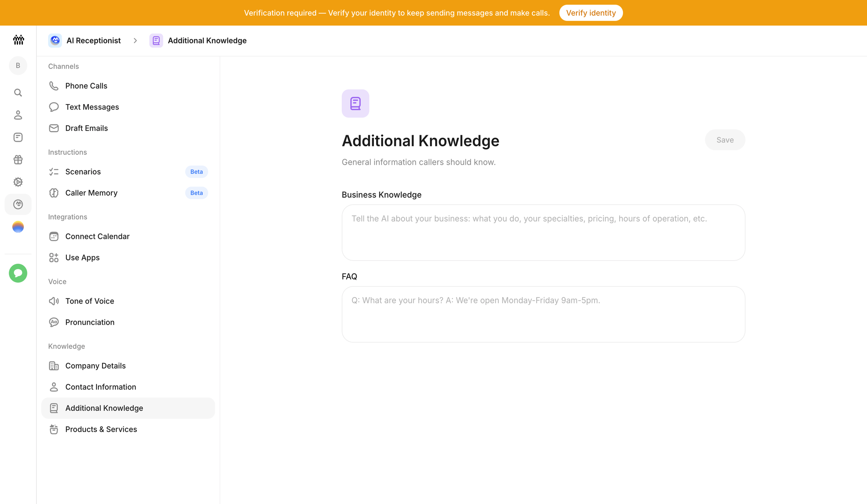Open the Use Apps page
867x504 pixels.
[128, 258]
